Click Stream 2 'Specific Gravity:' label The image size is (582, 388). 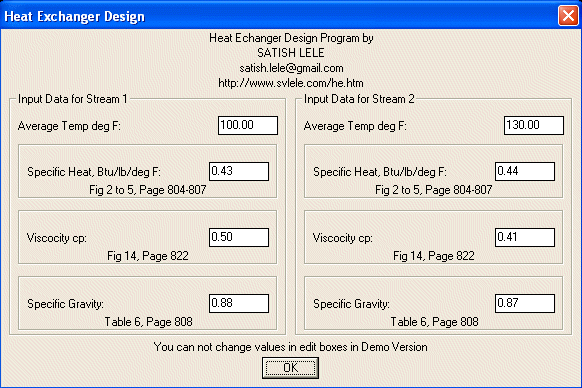352,304
